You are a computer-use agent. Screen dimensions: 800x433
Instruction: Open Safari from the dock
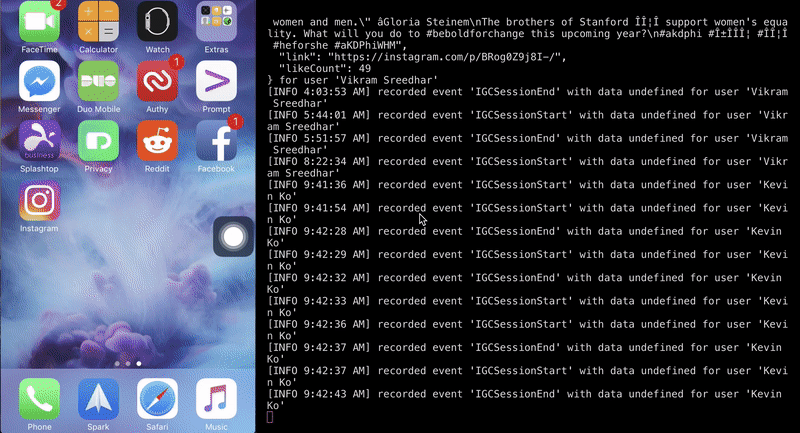(x=157, y=399)
